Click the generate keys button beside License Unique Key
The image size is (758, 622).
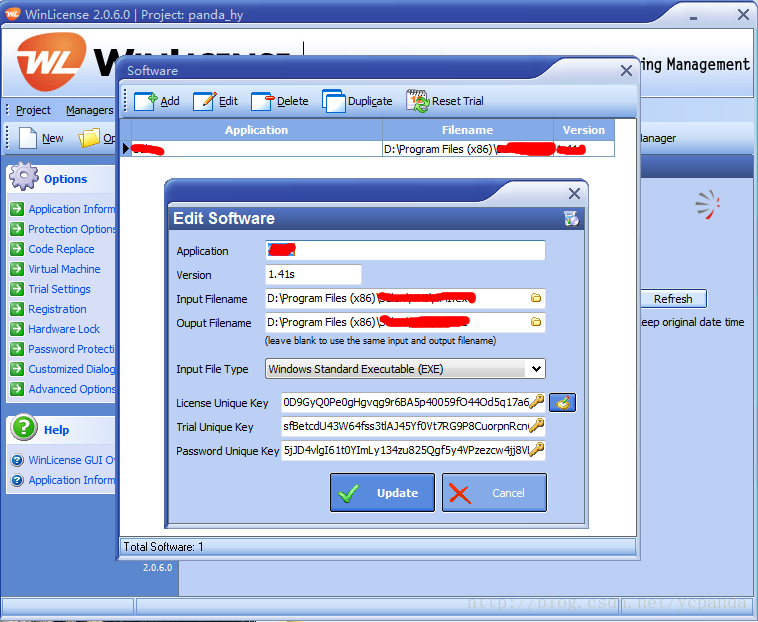[x=562, y=402]
